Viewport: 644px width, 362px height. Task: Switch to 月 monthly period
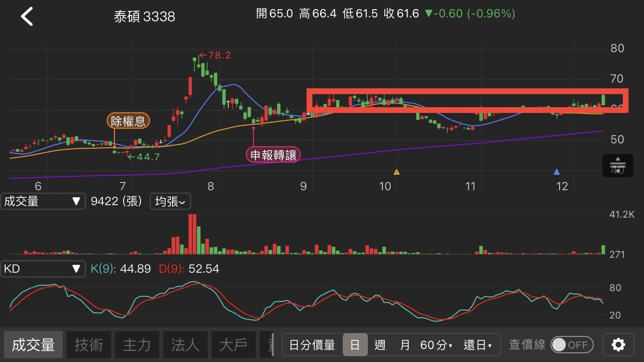[405, 345]
